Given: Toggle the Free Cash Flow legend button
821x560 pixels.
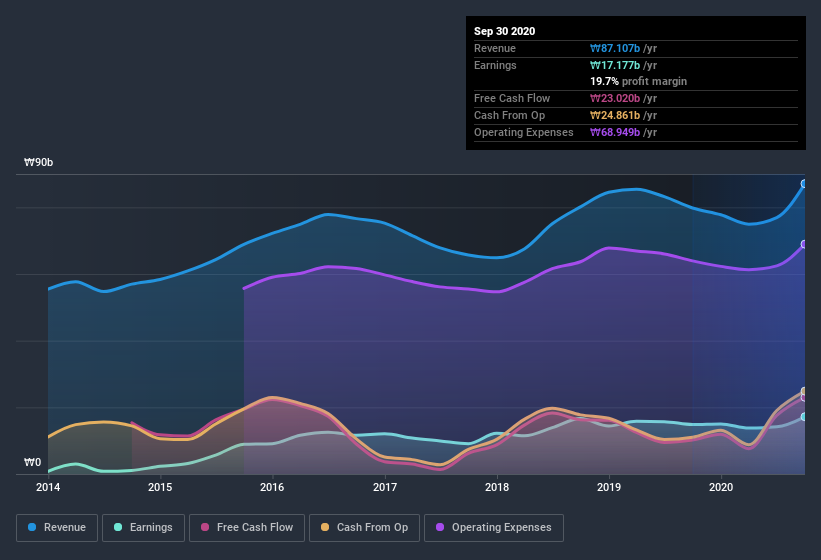Looking at the screenshot, I should [247, 528].
